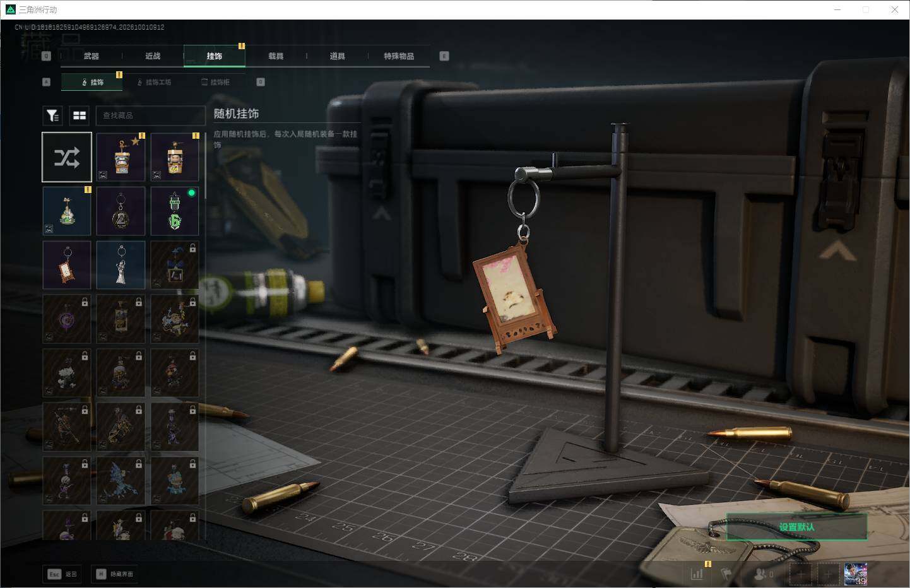Select the picture frame charm thumbnail

(67, 265)
